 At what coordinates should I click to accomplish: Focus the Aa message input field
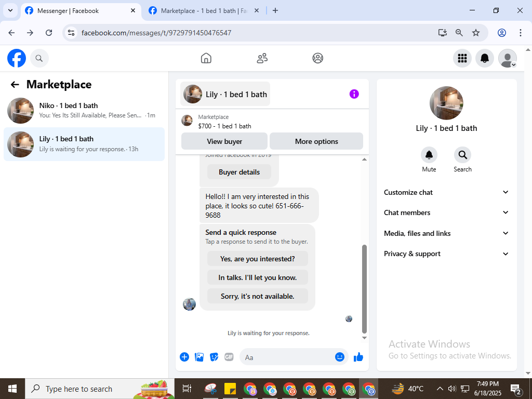pyautogui.click(x=288, y=357)
